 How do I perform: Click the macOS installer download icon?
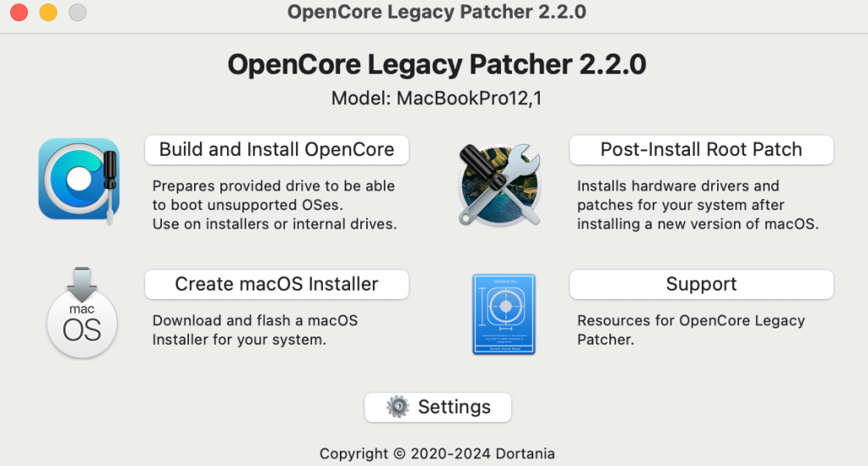coord(81,312)
